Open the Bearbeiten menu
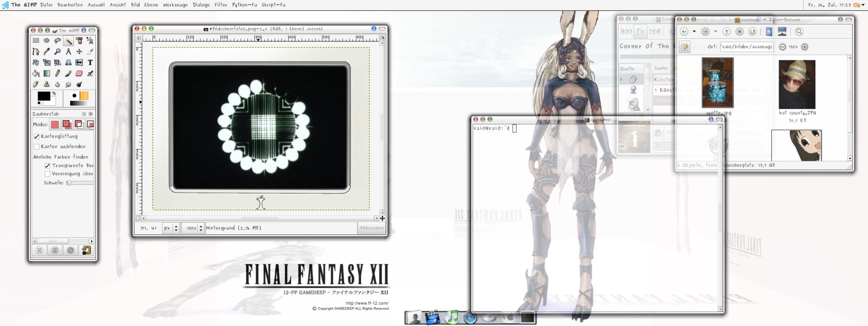This screenshot has width=868, height=326. [x=70, y=5]
